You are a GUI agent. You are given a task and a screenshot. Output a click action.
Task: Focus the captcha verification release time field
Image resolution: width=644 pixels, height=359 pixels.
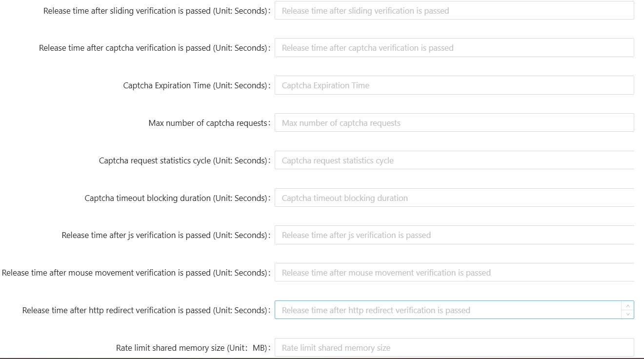coord(454,48)
